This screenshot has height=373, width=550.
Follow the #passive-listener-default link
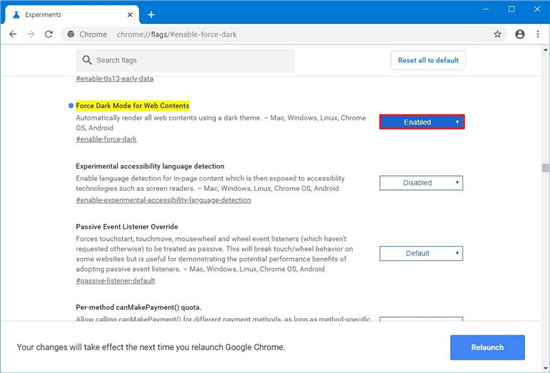click(x=115, y=281)
